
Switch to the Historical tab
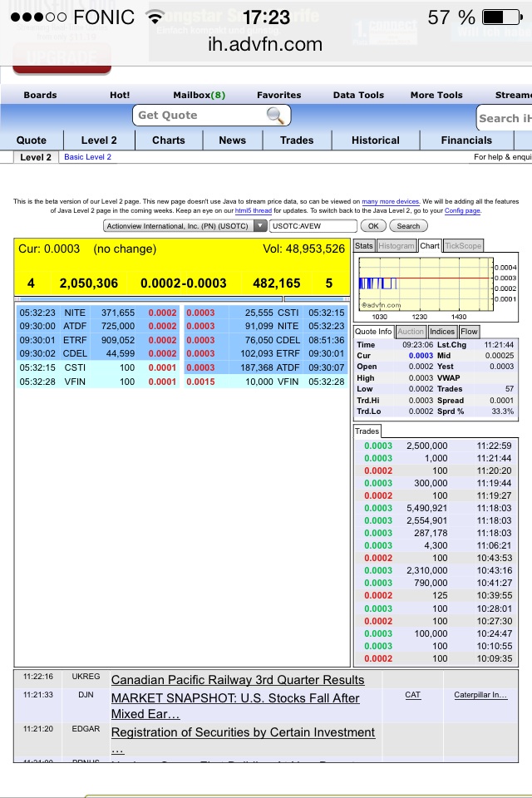[376, 140]
